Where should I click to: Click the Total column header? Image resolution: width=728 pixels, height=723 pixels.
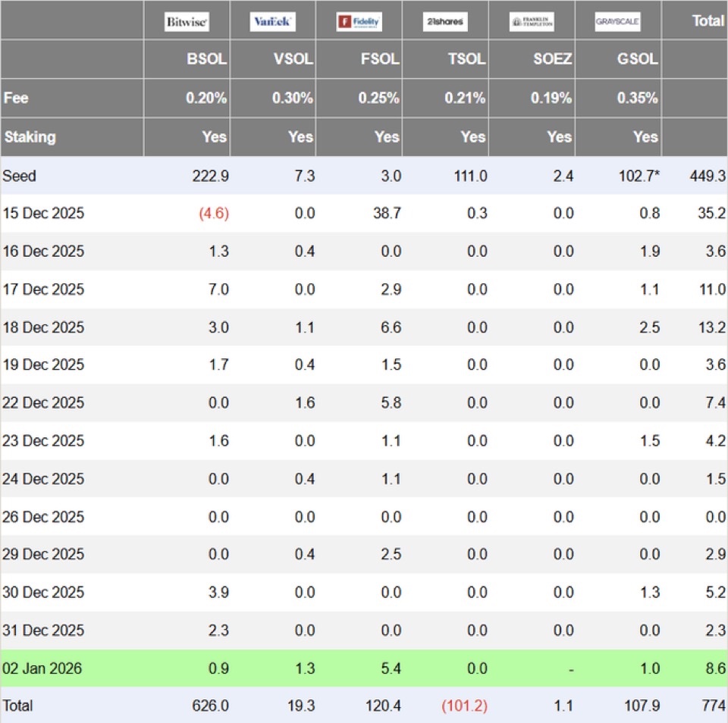click(x=708, y=21)
